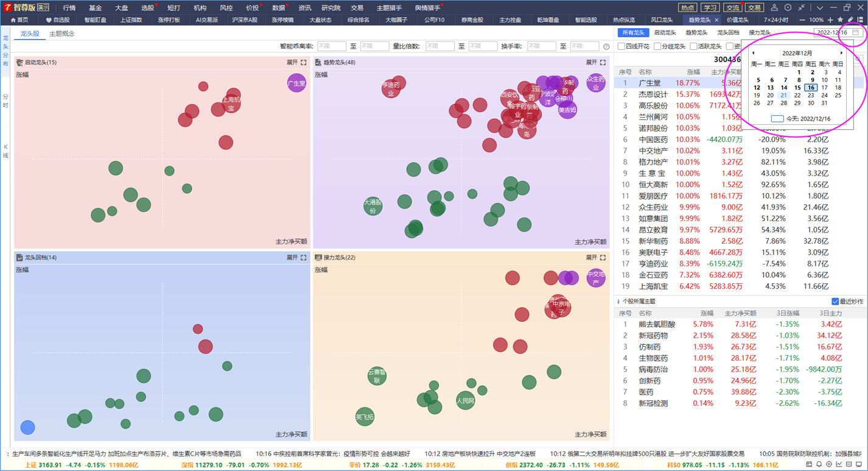The image size is (868, 471).
Task: Open the message bubble icon in status bar
Action: tap(850, 464)
